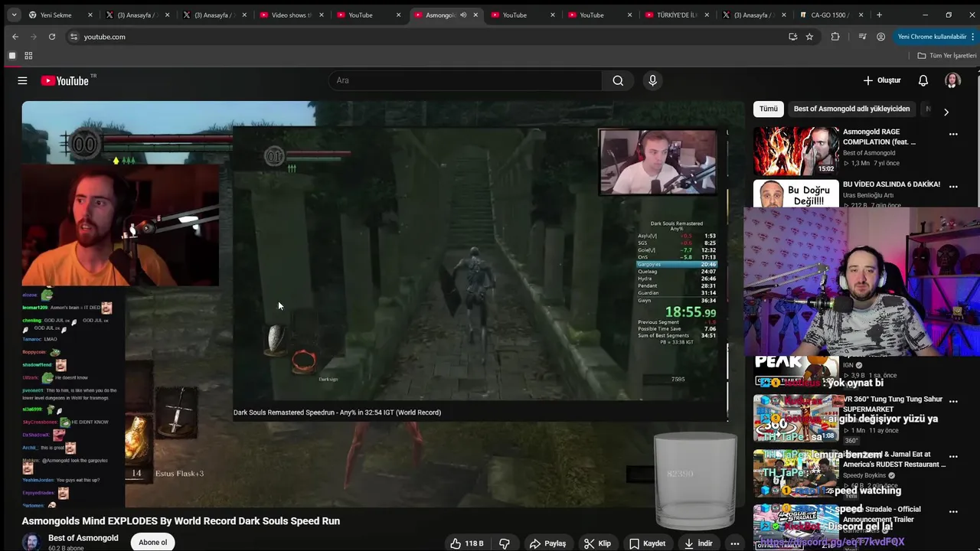This screenshot has width=980, height=551.
Task: Open YouTube notifications bell
Action: point(923,80)
